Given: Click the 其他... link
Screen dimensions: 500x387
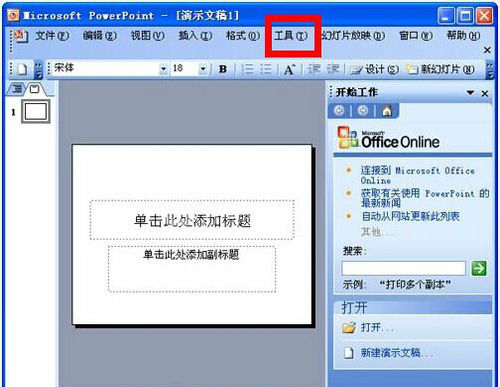Looking at the screenshot, I should pos(376,232).
